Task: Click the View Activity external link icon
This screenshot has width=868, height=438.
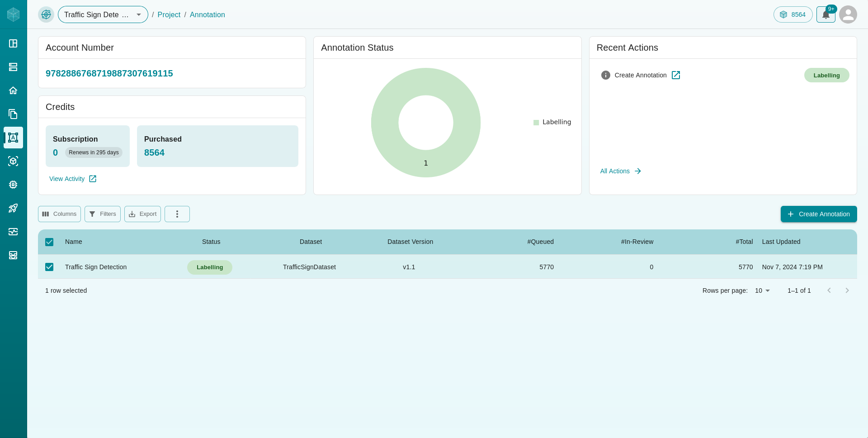Action: coord(93,179)
